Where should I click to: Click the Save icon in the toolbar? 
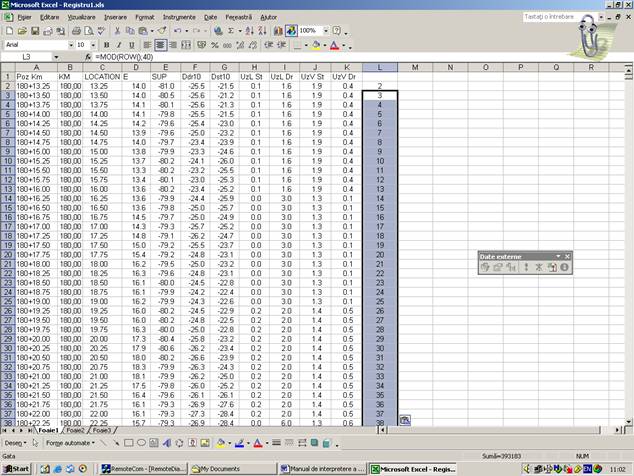click(33, 31)
